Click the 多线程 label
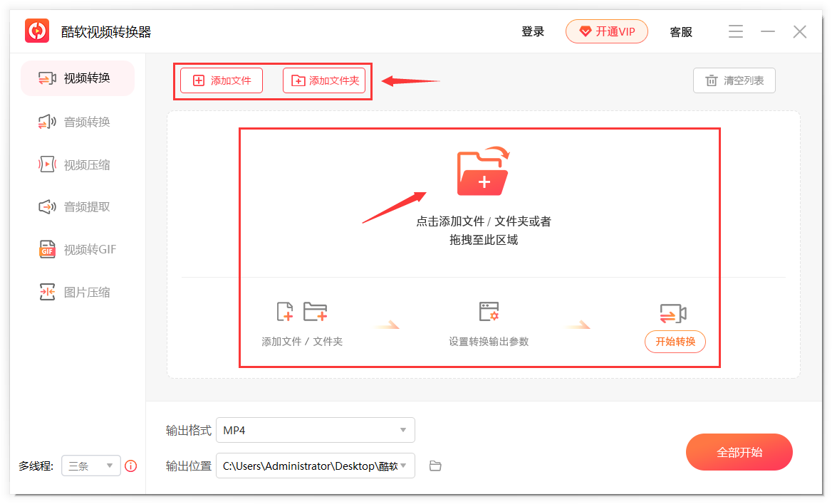 click(36, 466)
